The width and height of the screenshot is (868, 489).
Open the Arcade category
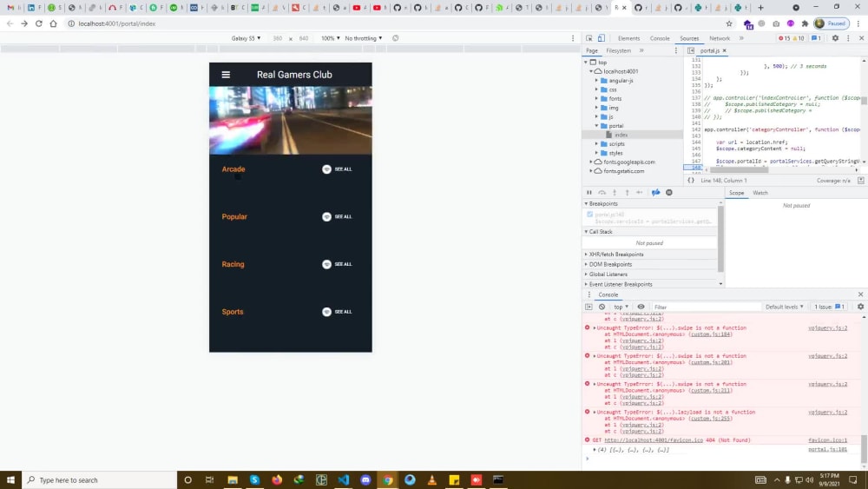click(233, 169)
